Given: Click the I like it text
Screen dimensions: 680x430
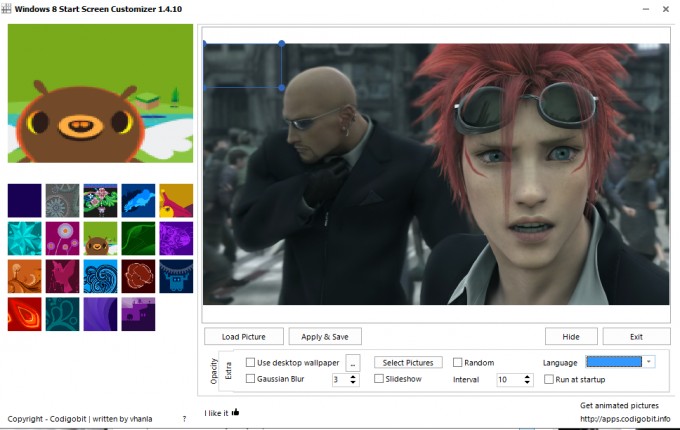Looking at the screenshot, I should point(216,413).
